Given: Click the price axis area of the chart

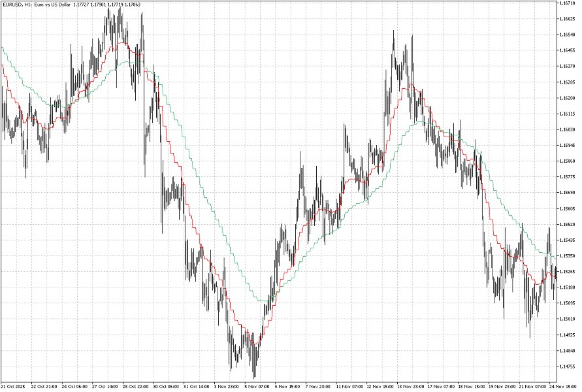Looking at the screenshot, I should 566,196.
